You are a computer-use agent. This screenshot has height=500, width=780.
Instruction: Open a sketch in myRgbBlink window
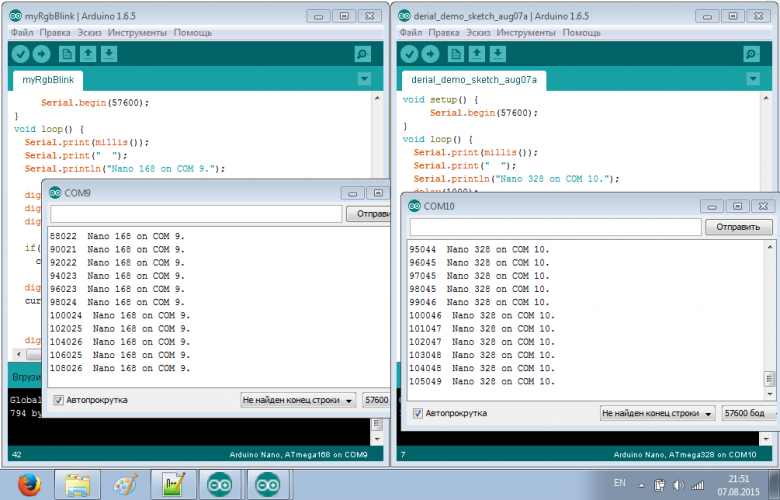88,54
